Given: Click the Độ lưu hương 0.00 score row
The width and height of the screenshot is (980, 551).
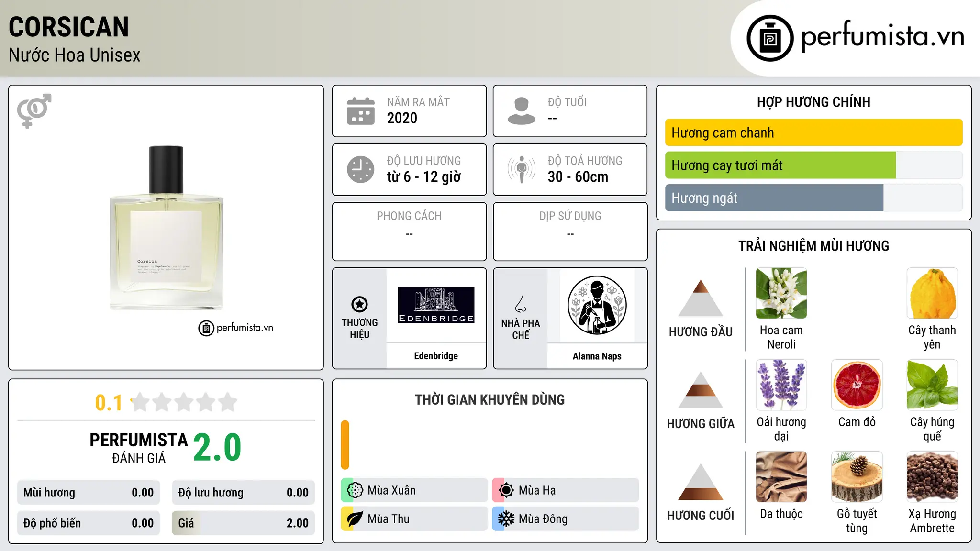Looking at the screenshot, I should (x=243, y=493).
